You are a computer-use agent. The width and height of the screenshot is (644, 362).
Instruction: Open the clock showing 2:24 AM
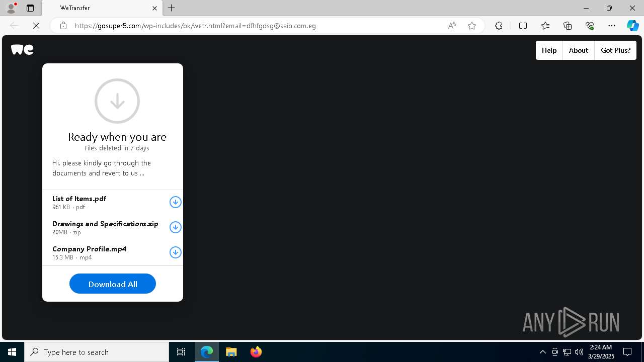point(601,352)
